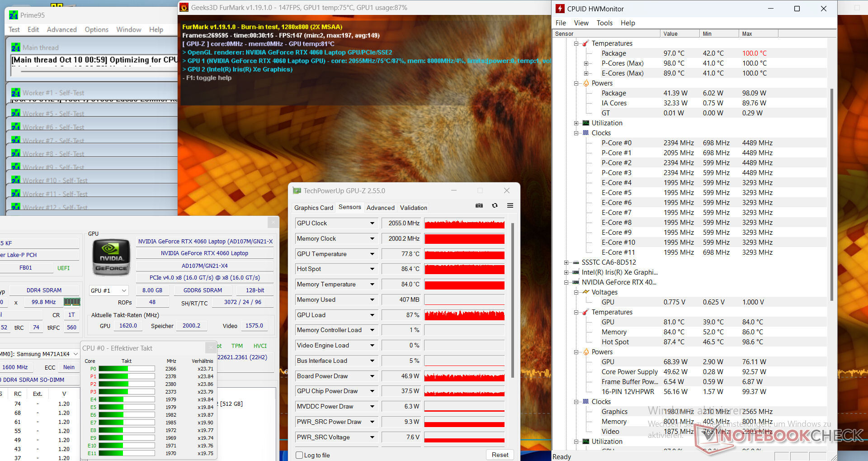Image resolution: width=868 pixels, height=461 pixels.
Task: Click Worker #1 Self-Test window icon
Action: pyautogui.click(x=16, y=92)
